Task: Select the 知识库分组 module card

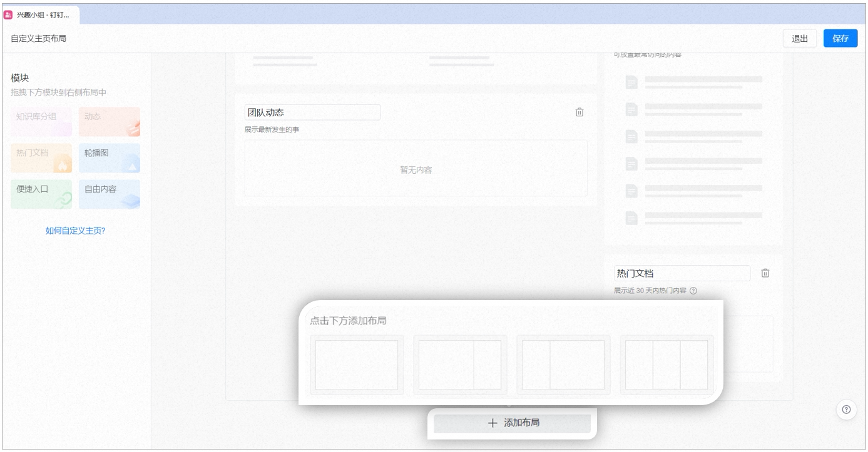Action: pyautogui.click(x=41, y=122)
